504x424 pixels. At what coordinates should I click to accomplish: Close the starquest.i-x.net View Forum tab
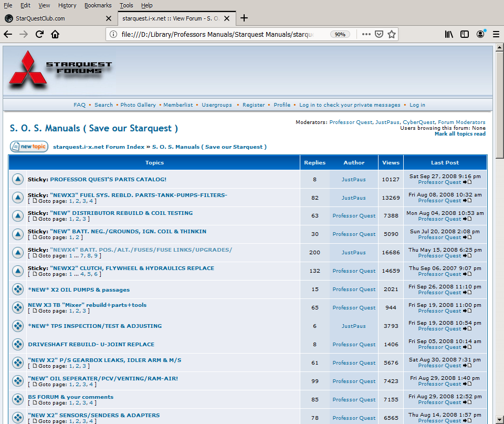point(227,18)
